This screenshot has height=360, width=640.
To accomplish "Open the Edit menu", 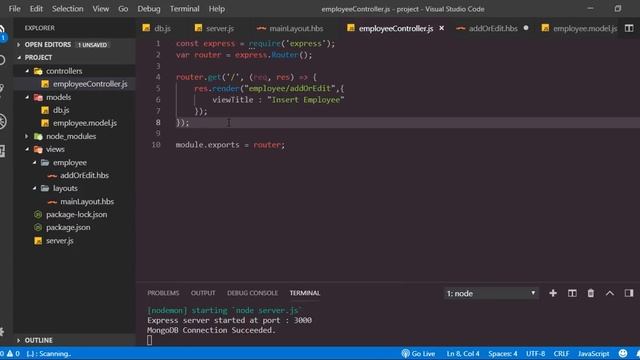I will 36,9.
